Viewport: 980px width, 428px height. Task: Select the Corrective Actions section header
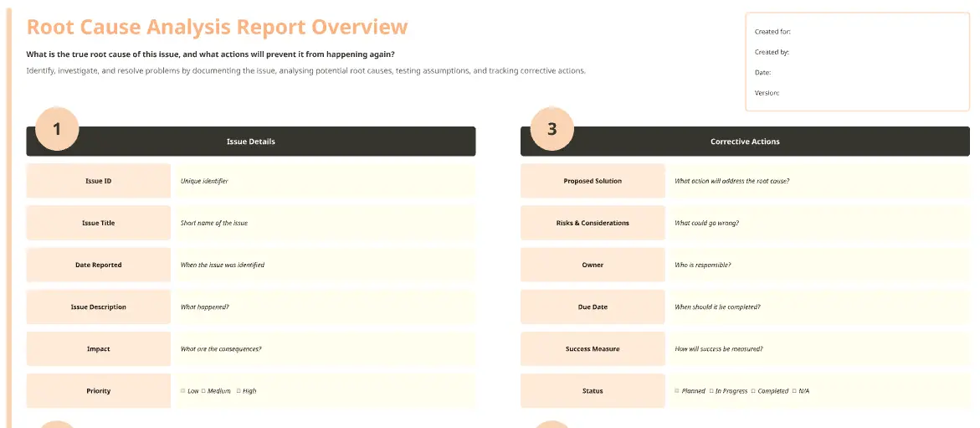coord(745,142)
